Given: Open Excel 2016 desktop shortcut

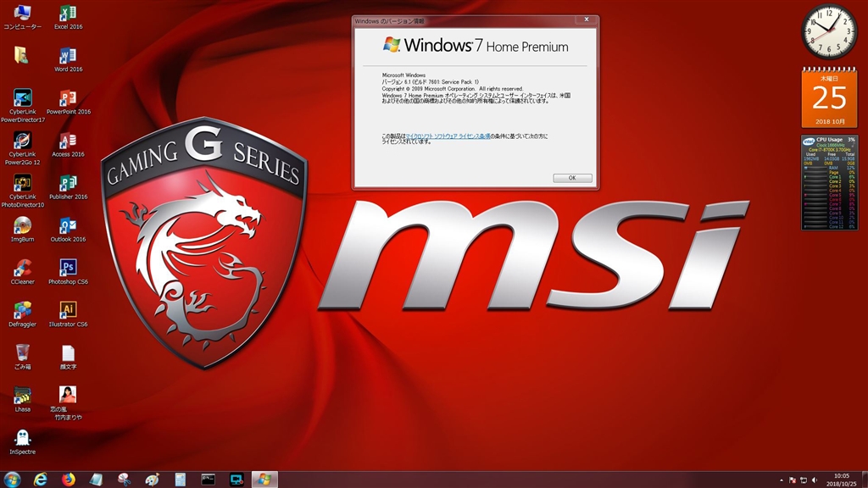Looking at the screenshot, I should 68,17.
